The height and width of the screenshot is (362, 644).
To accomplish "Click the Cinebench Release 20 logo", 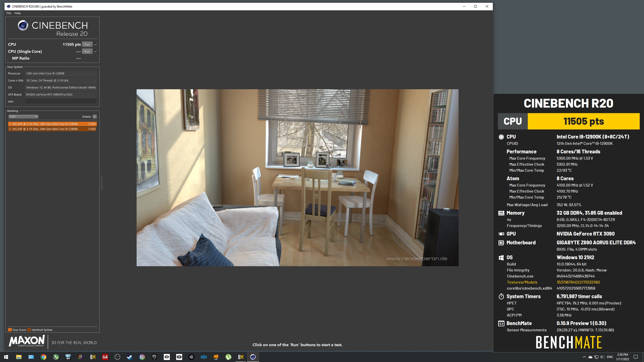I will [x=53, y=28].
